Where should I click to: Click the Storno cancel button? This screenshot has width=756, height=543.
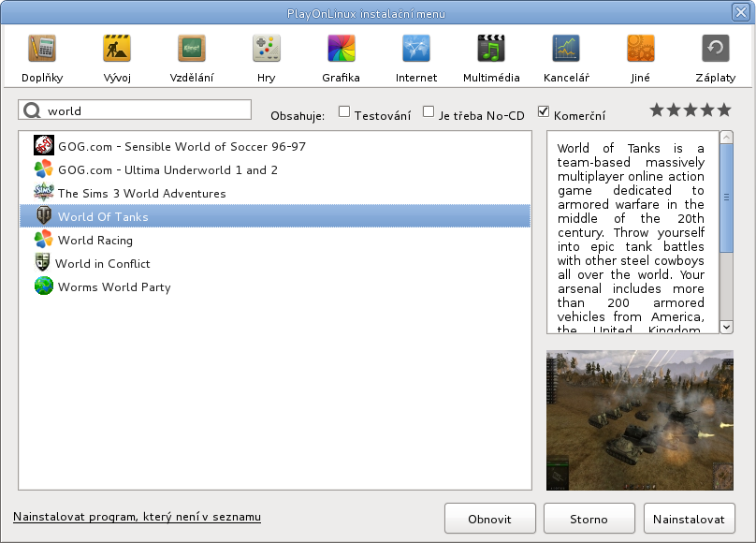(589, 519)
